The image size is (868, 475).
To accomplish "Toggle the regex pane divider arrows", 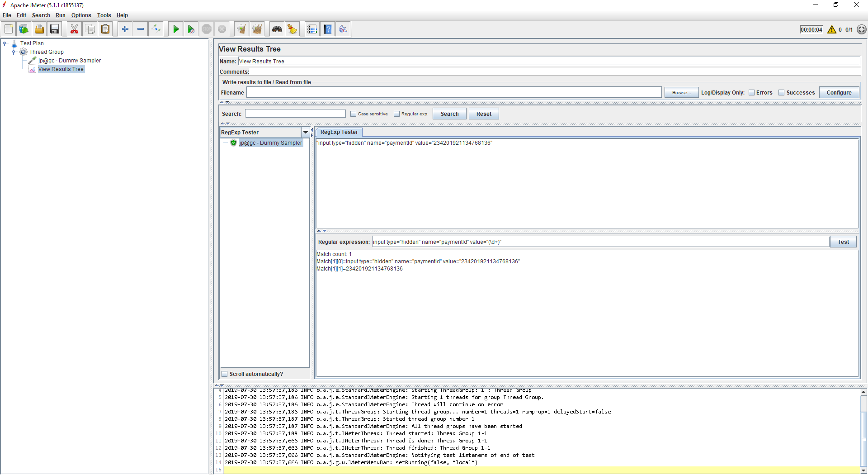I will [x=321, y=231].
